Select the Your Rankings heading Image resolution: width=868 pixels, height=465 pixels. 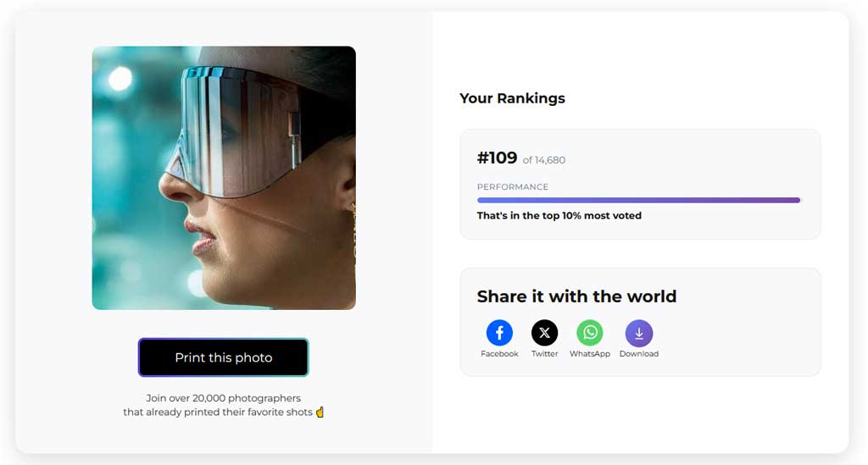pyautogui.click(x=512, y=98)
